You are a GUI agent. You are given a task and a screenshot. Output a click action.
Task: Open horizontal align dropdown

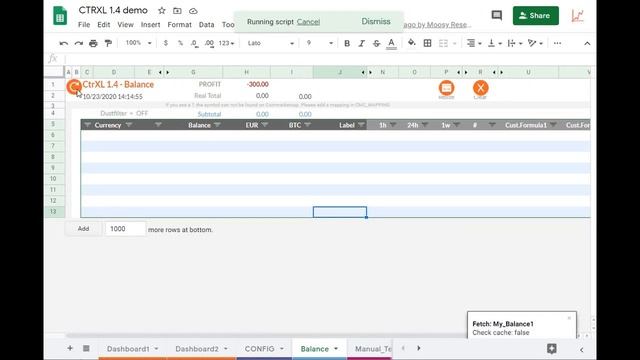tap(473, 43)
